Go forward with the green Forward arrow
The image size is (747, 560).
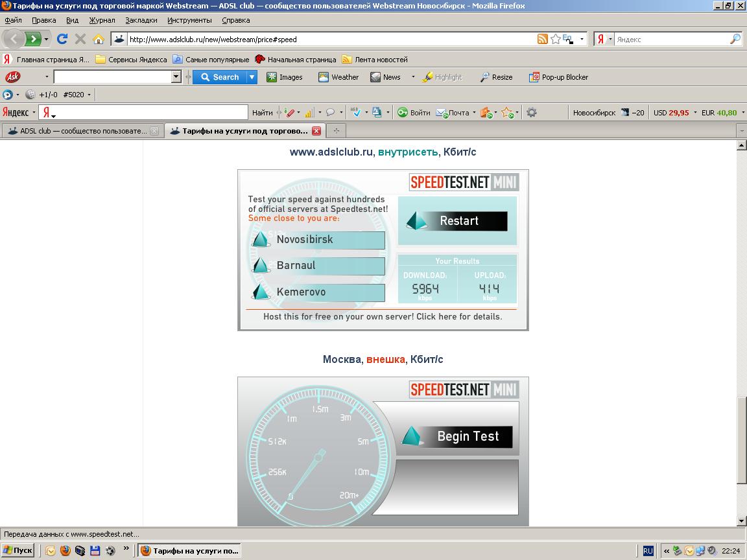(x=32, y=39)
